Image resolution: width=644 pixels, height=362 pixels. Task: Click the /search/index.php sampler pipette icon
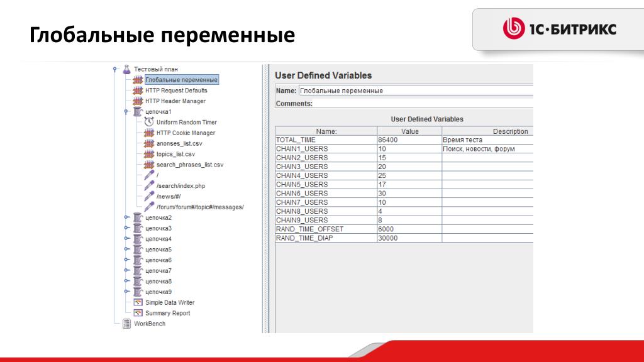(x=149, y=186)
